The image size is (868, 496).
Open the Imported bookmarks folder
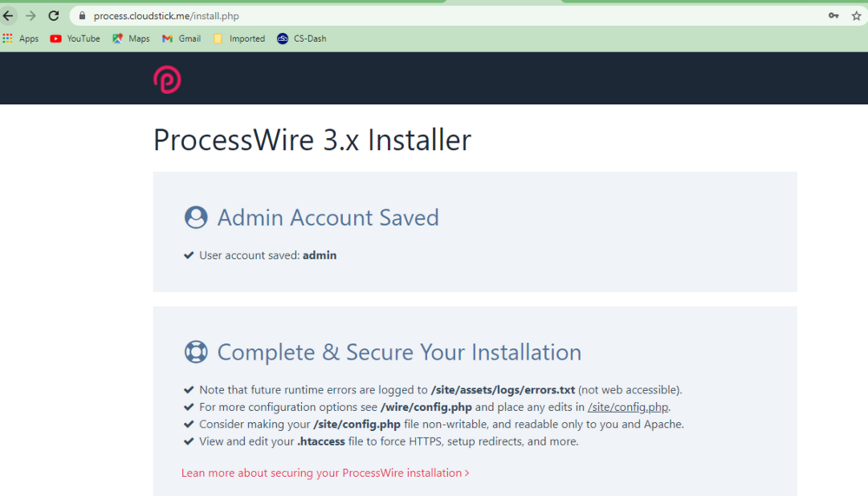239,38
